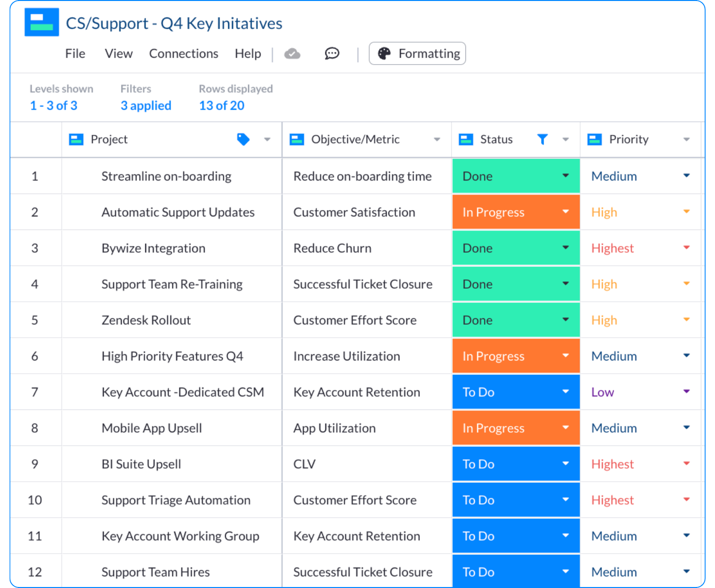
Task: Select the Zendesk Rollout project cell
Action: [x=172, y=320]
